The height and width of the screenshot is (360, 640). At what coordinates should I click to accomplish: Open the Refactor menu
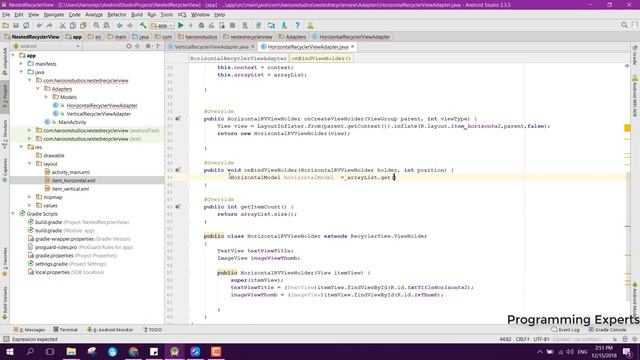coord(117,15)
